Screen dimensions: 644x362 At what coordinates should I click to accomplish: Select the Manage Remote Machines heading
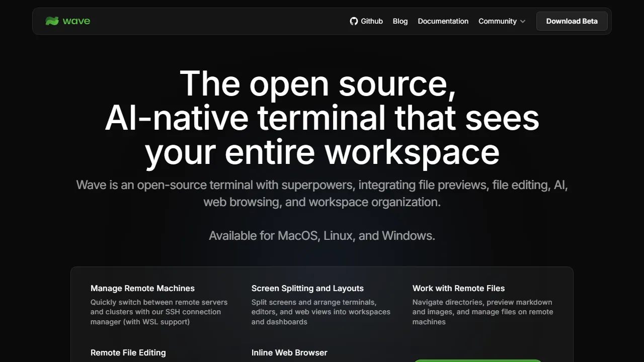(142, 288)
